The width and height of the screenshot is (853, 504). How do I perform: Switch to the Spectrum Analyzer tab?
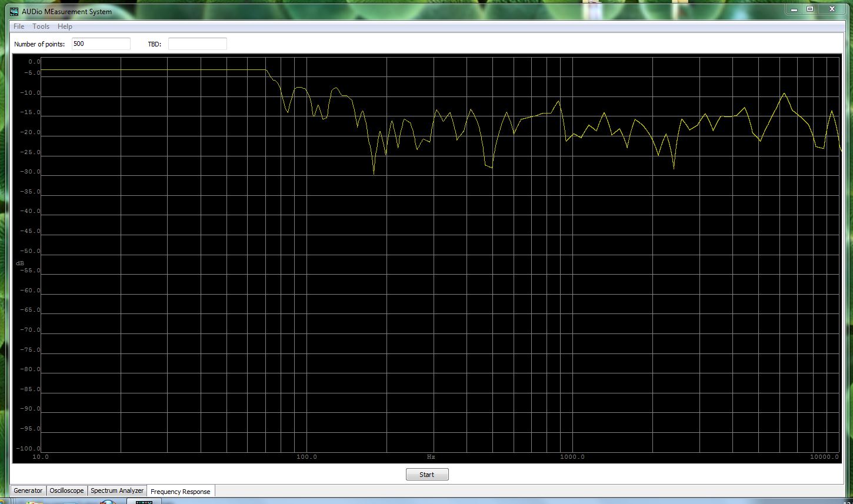coord(117,490)
